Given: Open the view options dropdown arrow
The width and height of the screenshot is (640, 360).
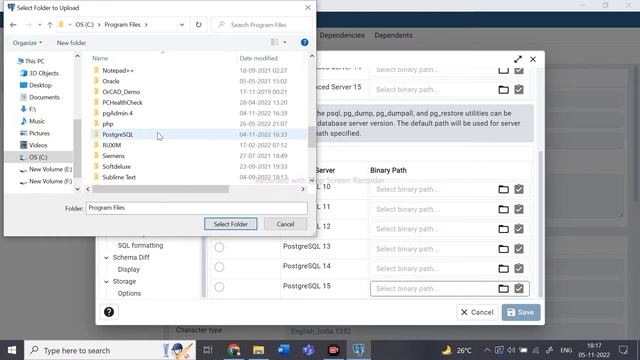Looking at the screenshot, I should point(285,42).
